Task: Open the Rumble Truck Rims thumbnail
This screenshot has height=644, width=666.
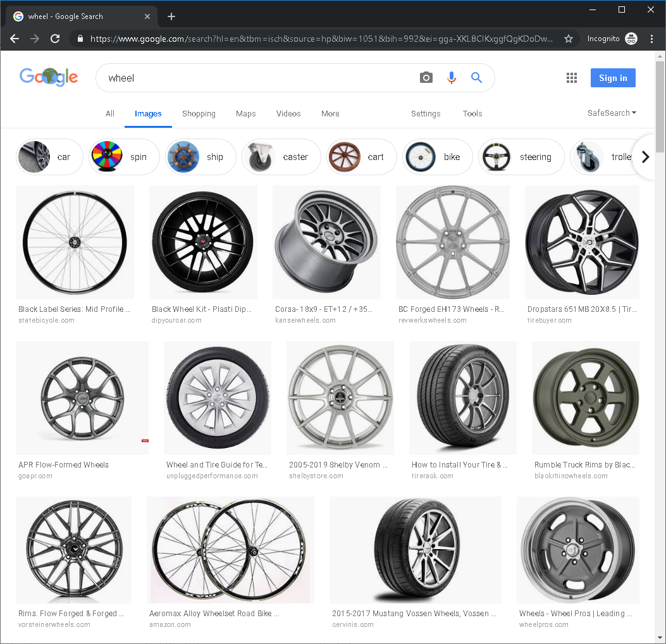Action: 585,397
